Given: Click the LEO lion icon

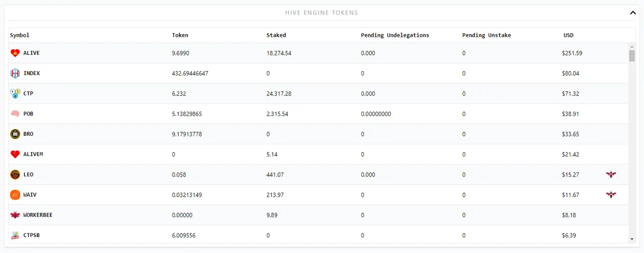Looking at the screenshot, I should pyautogui.click(x=15, y=175).
